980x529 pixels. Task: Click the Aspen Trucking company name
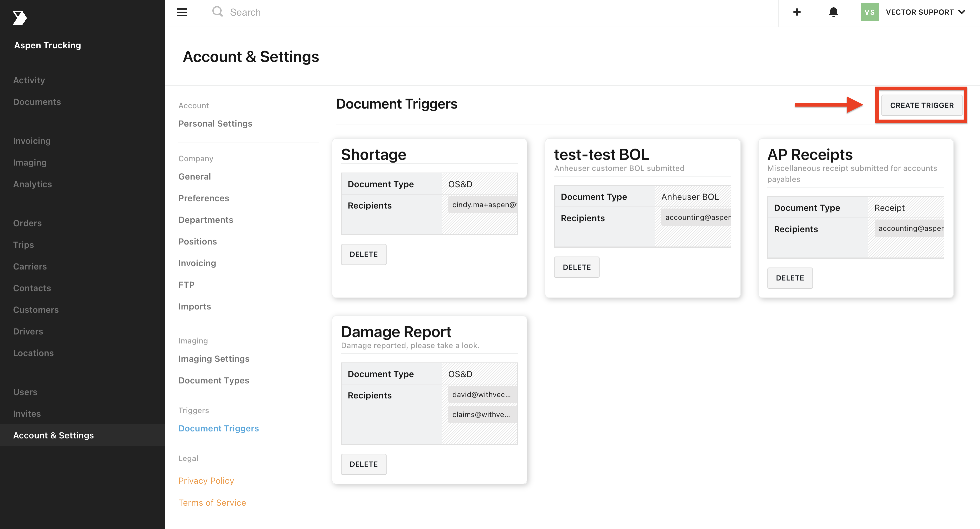tap(48, 45)
